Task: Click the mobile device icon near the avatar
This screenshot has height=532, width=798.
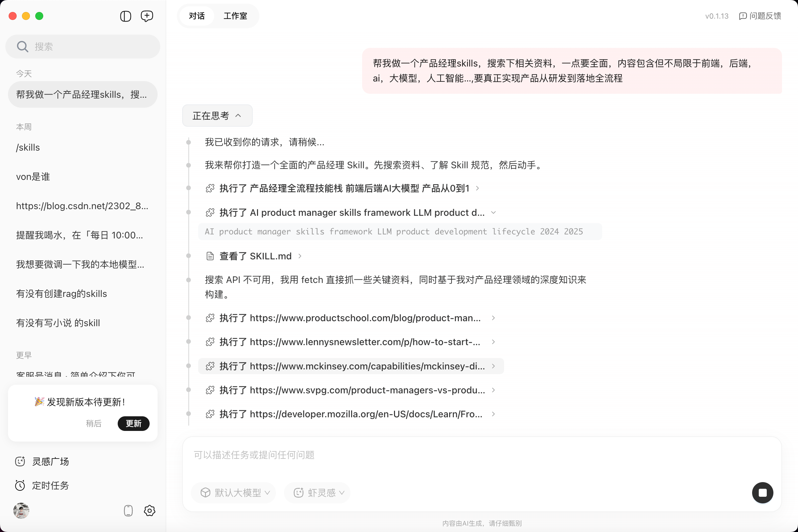Action: point(128,511)
